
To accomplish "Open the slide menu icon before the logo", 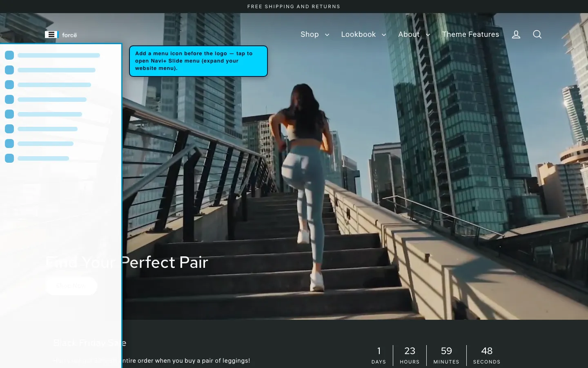I will 51,35.
